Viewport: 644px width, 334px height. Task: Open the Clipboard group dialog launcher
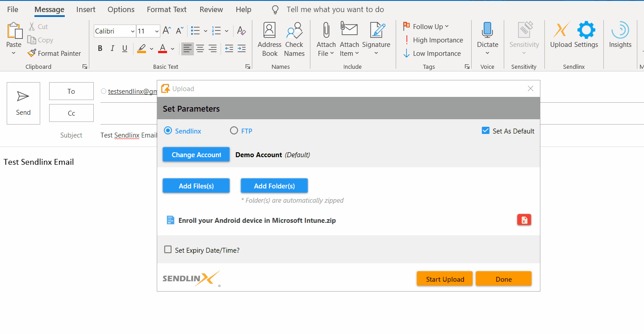[x=85, y=67]
